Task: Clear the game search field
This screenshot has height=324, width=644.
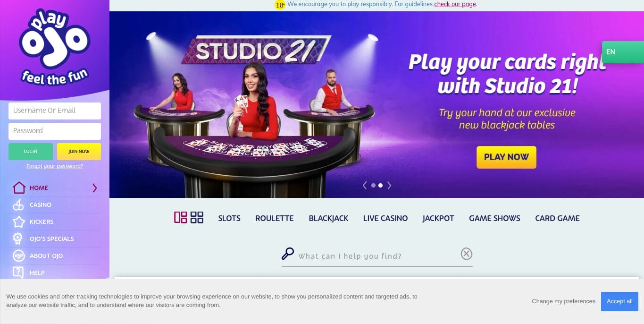Action: click(466, 254)
